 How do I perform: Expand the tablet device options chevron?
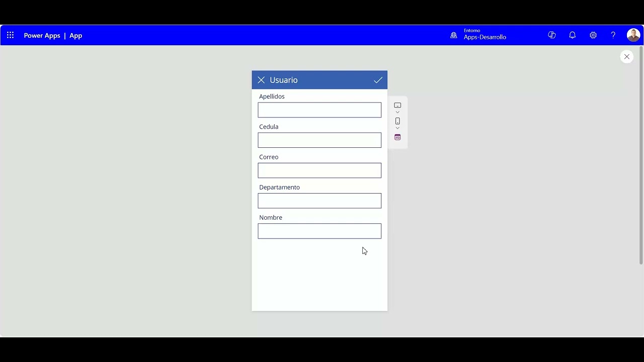tap(397, 113)
